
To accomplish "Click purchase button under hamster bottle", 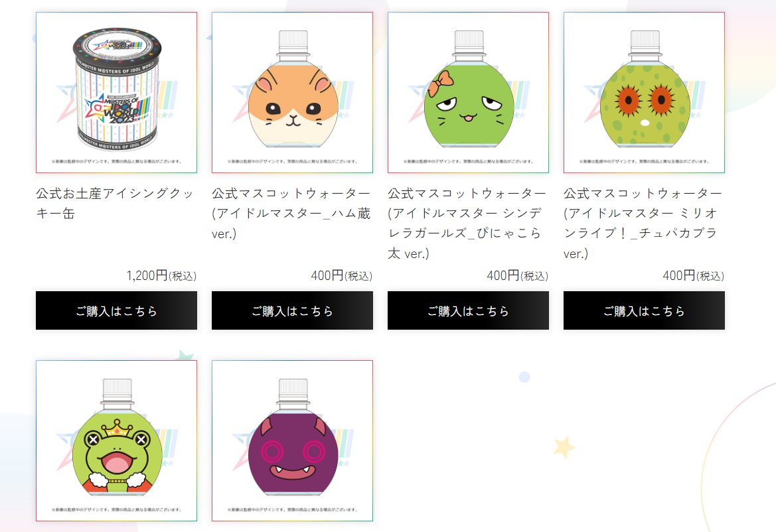I will (292, 310).
